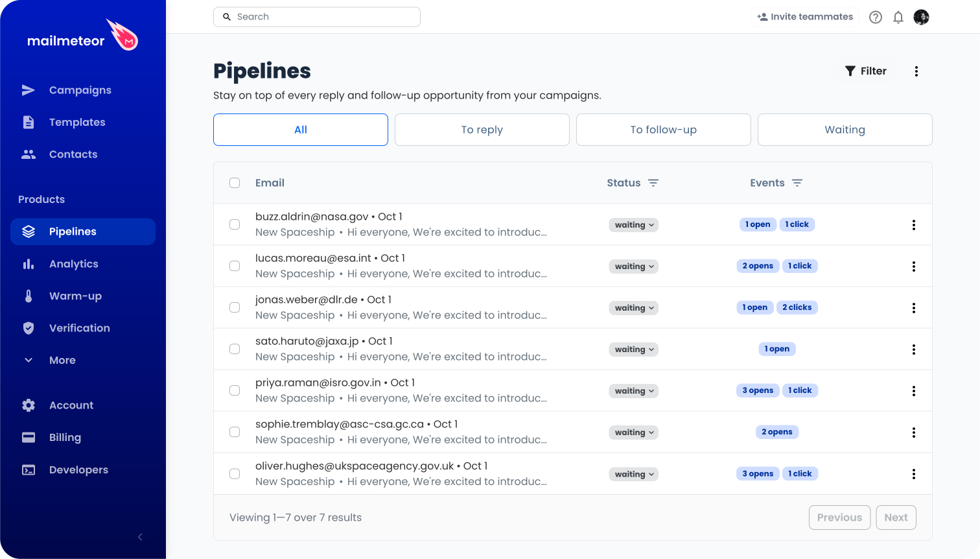Click the Email column header
This screenshot has height=559, width=980.
pyautogui.click(x=270, y=183)
